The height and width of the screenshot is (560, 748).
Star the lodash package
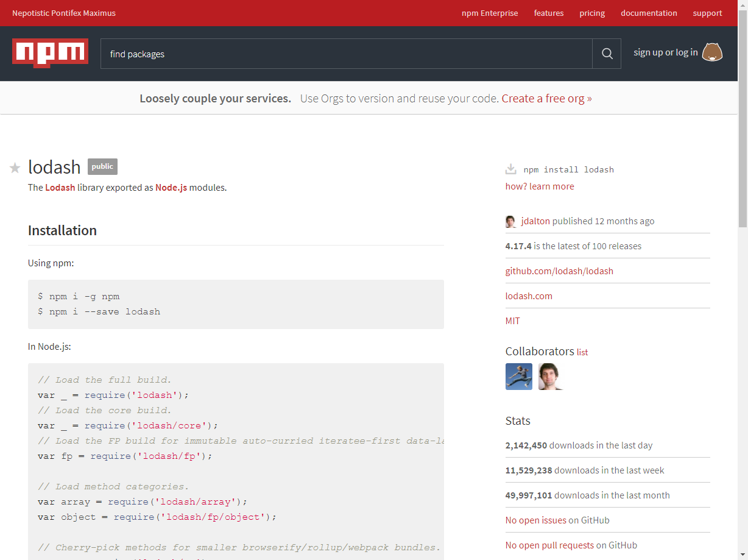(x=15, y=168)
